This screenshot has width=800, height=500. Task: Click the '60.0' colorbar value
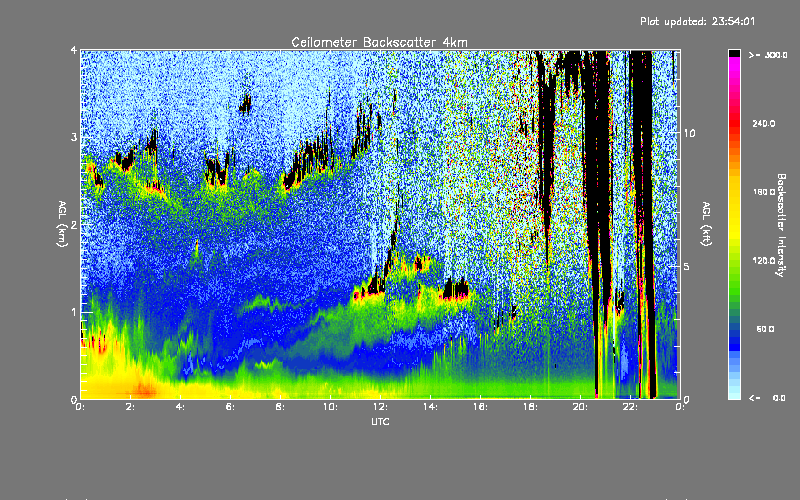765,329
